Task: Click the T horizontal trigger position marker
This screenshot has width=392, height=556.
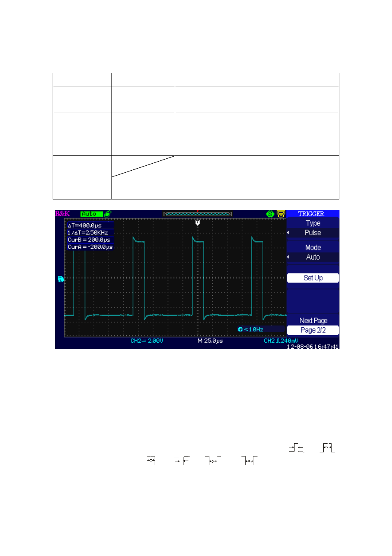Action: (x=197, y=222)
